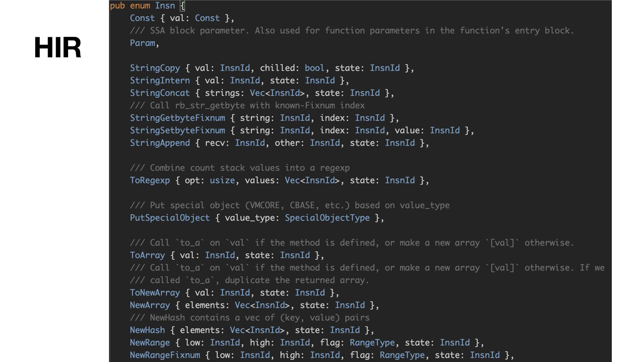
Task: Click the Insn enum name
Action: click(x=165, y=6)
